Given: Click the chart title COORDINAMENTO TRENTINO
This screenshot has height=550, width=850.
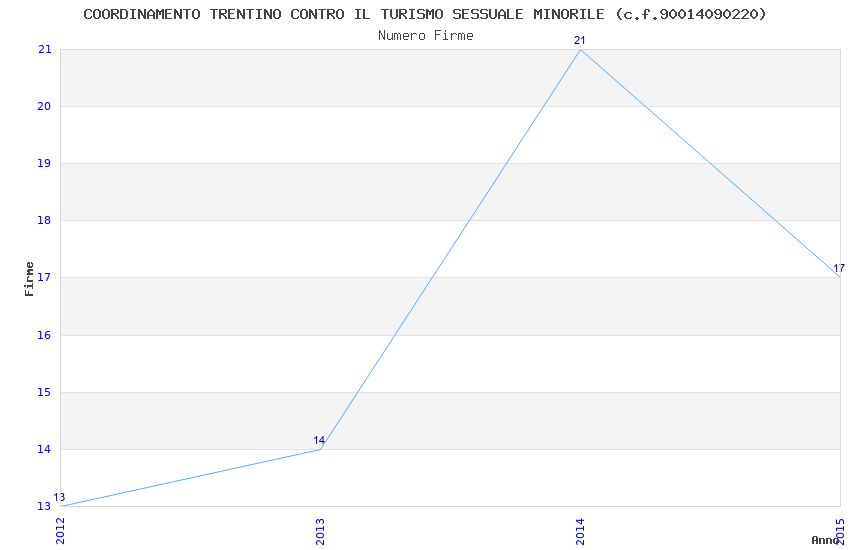Looking at the screenshot, I should click(424, 14).
